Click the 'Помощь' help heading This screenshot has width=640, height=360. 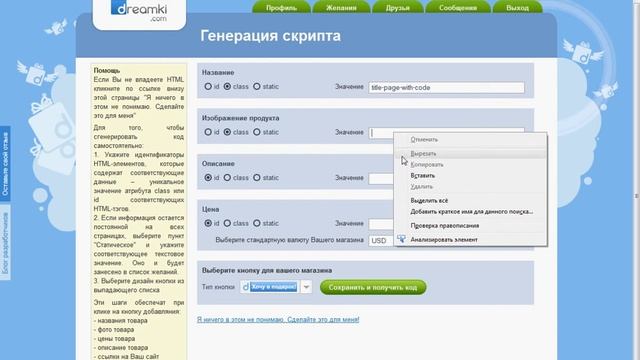point(107,70)
